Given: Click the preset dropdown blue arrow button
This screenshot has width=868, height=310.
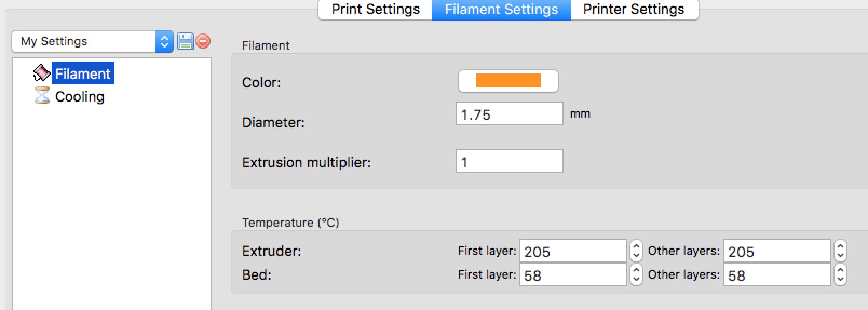Looking at the screenshot, I should coord(164,41).
